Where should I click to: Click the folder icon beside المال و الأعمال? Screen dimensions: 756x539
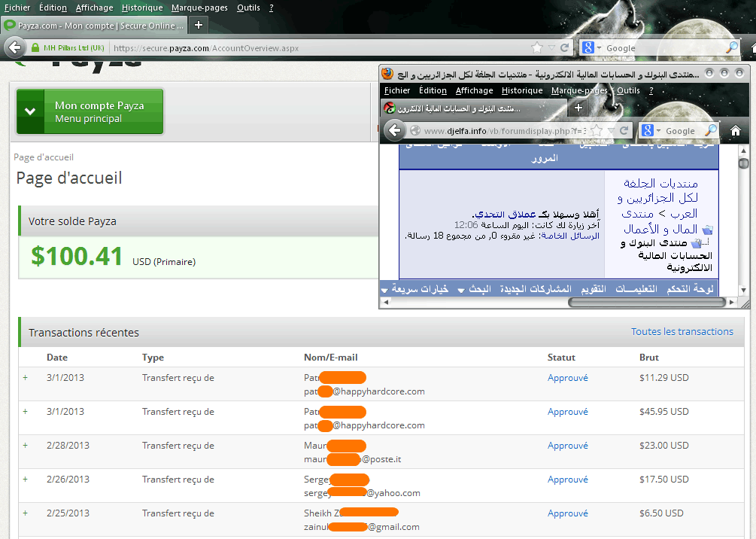pos(707,230)
